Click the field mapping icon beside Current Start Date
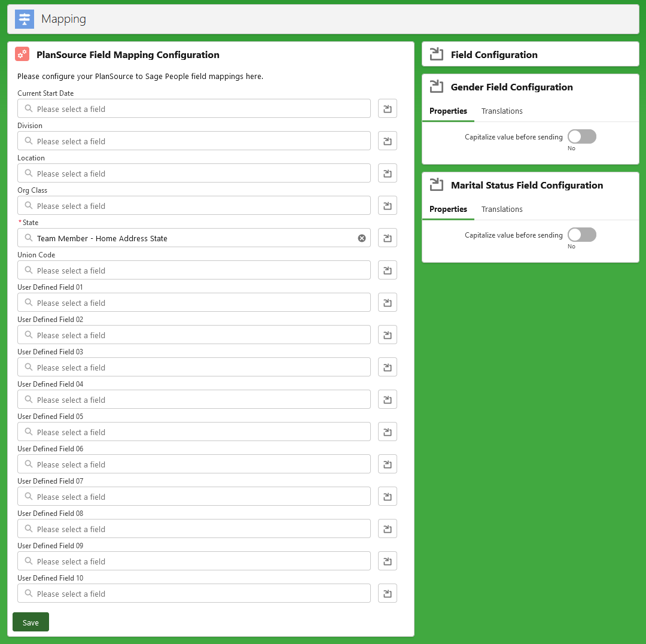The height and width of the screenshot is (644, 646). point(387,108)
